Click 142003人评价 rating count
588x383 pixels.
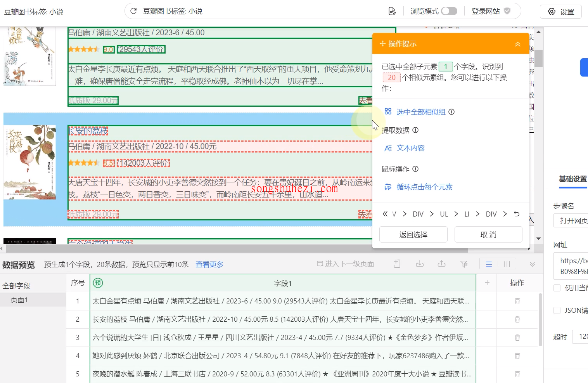pos(143,163)
